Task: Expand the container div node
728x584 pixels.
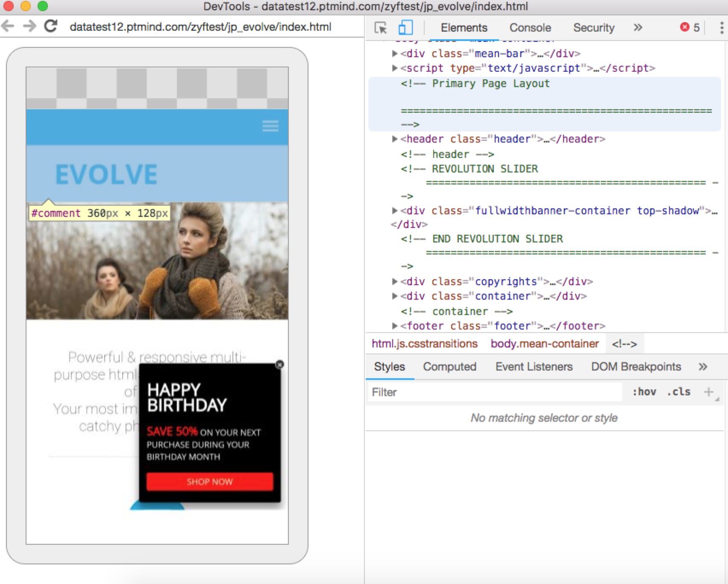Action: [x=395, y=296]
